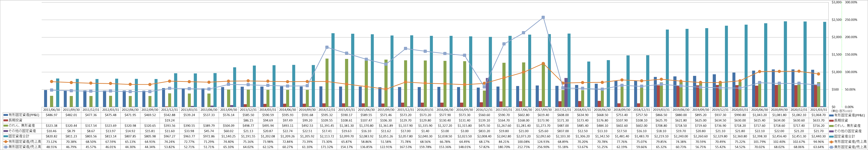Click the $820.82 total cell
Screen dimensions: 868x150
52,136
